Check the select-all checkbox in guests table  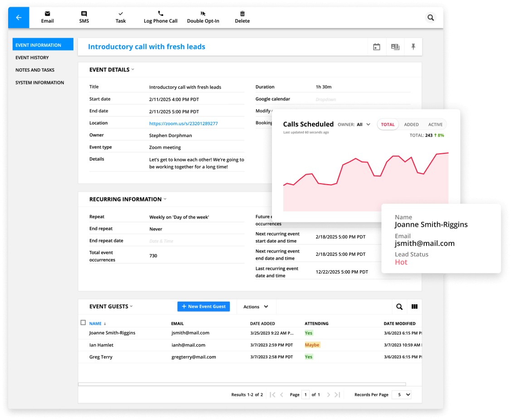(x=83, y=323)
